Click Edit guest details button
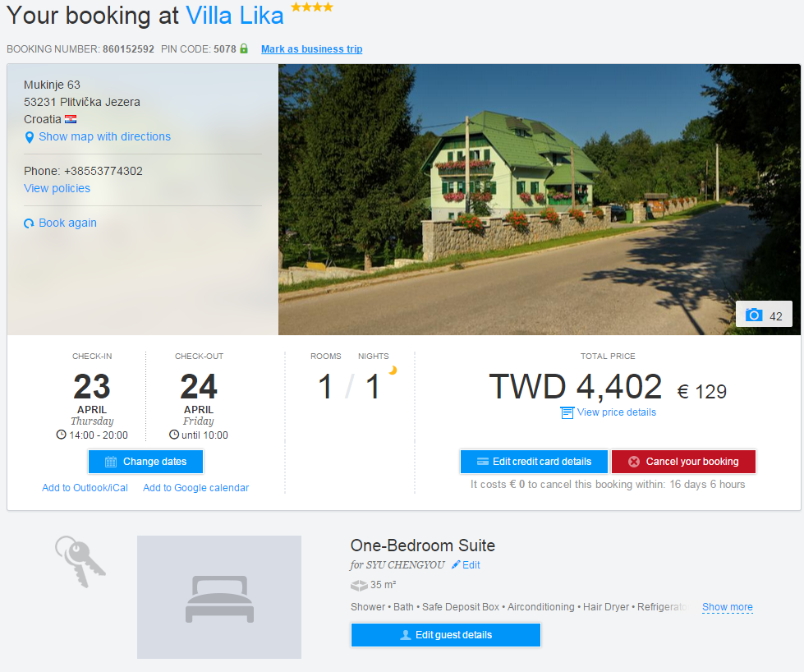Screen dimensions: 804x672 click(446, 635)
